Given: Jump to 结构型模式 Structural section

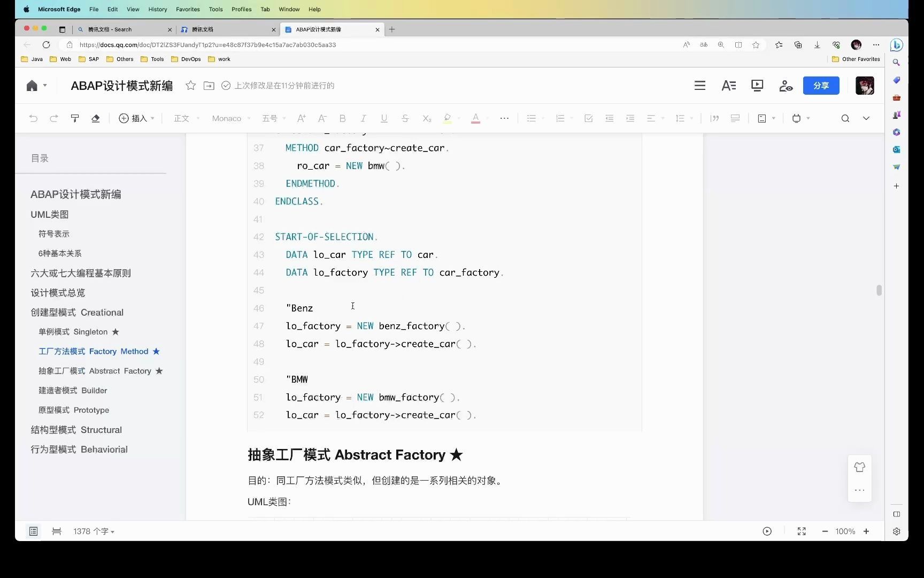Looking at the screenshot, I should click(x=76, y=430).
